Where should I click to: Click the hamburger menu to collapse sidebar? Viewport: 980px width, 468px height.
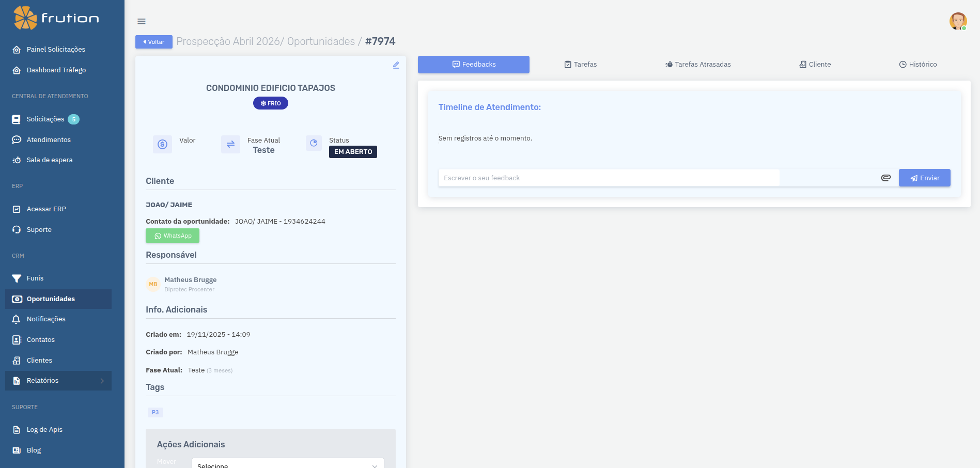tap(141, 21)
